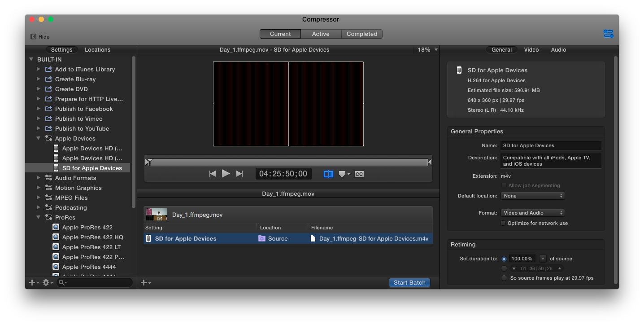
Task: Click the Play button in preview
Action: point(226,174)
